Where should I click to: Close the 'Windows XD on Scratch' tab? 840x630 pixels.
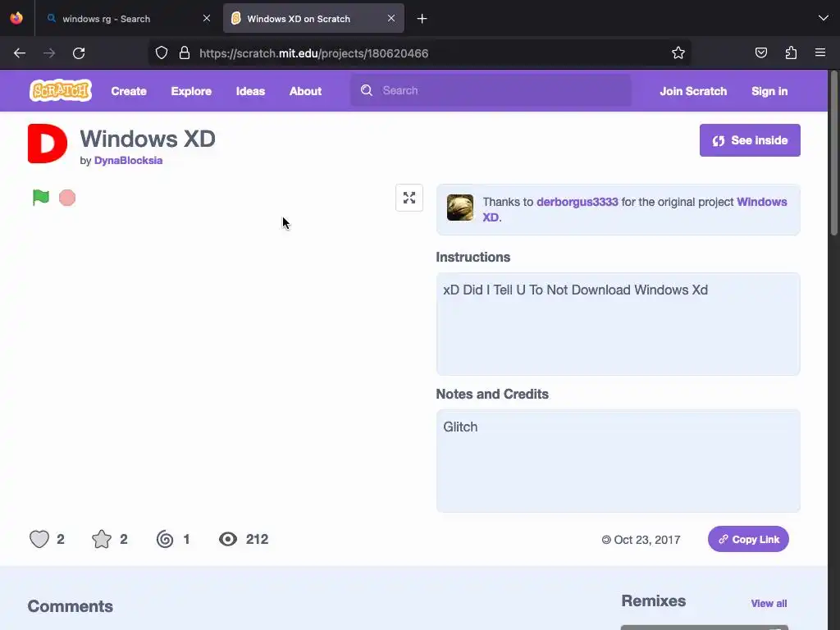click(x=391, y=19)
